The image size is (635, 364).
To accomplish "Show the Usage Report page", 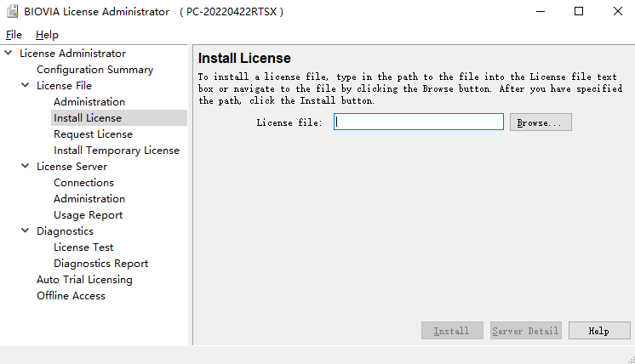I will tap(88, 215).
